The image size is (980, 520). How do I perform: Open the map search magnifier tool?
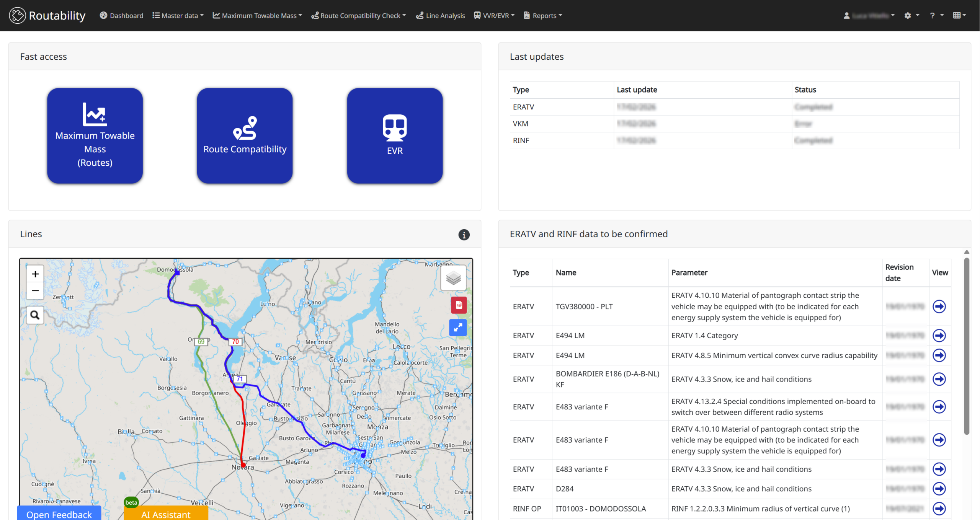point(35,315)
